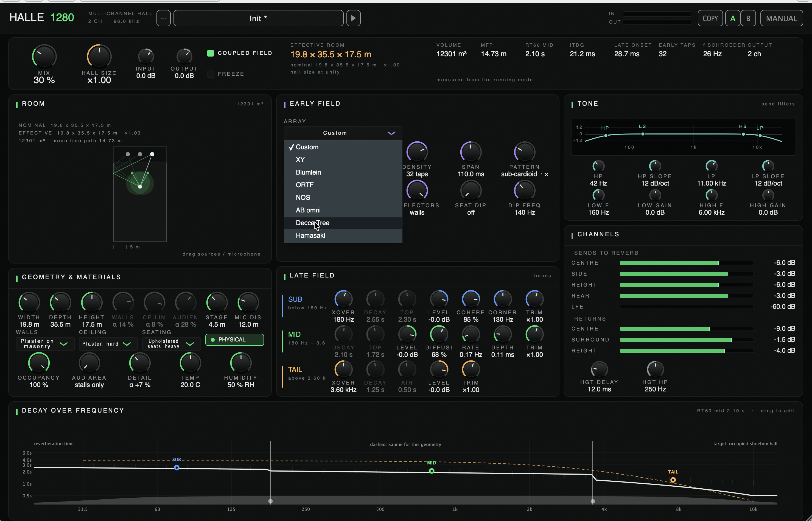Open the Init preset name field

click(x=259, y=18)
